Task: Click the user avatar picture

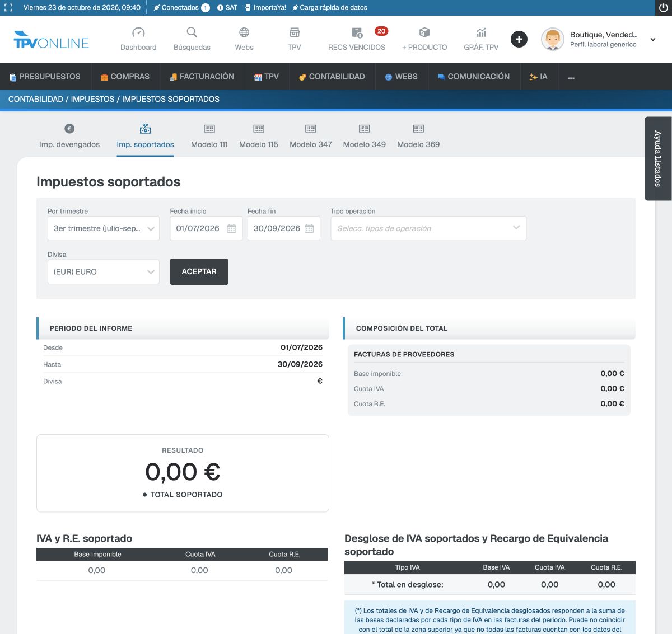Action: coord(553,39)
